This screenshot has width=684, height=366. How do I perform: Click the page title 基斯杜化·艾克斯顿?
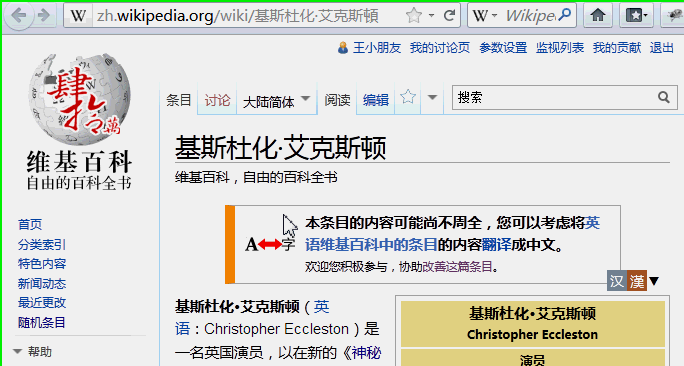point(280,147)
